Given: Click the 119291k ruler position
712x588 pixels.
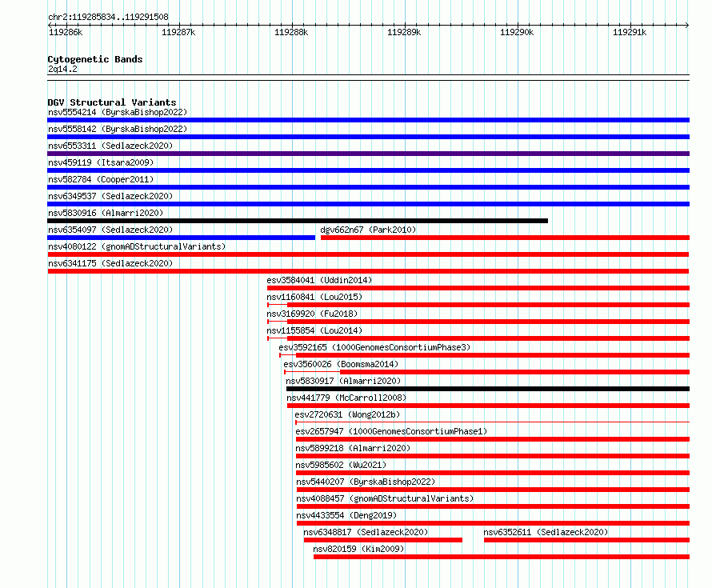Looking at the screenshot, I should click(630, 32).
